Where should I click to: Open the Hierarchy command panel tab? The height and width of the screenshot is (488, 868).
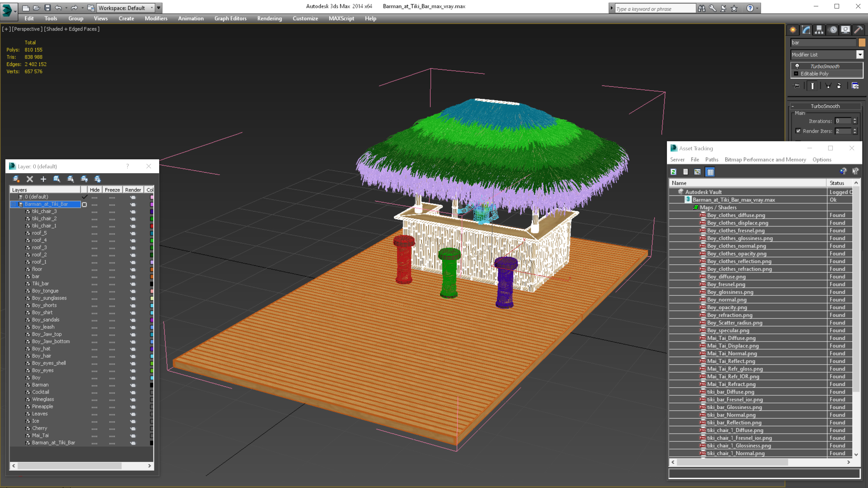click(819, 30)
